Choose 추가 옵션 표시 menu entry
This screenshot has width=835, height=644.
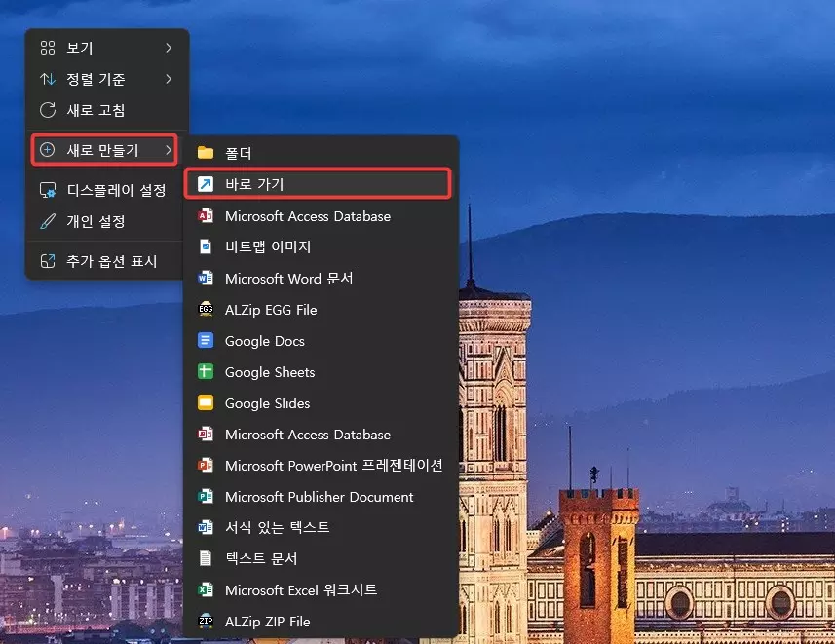click(106, 261)
